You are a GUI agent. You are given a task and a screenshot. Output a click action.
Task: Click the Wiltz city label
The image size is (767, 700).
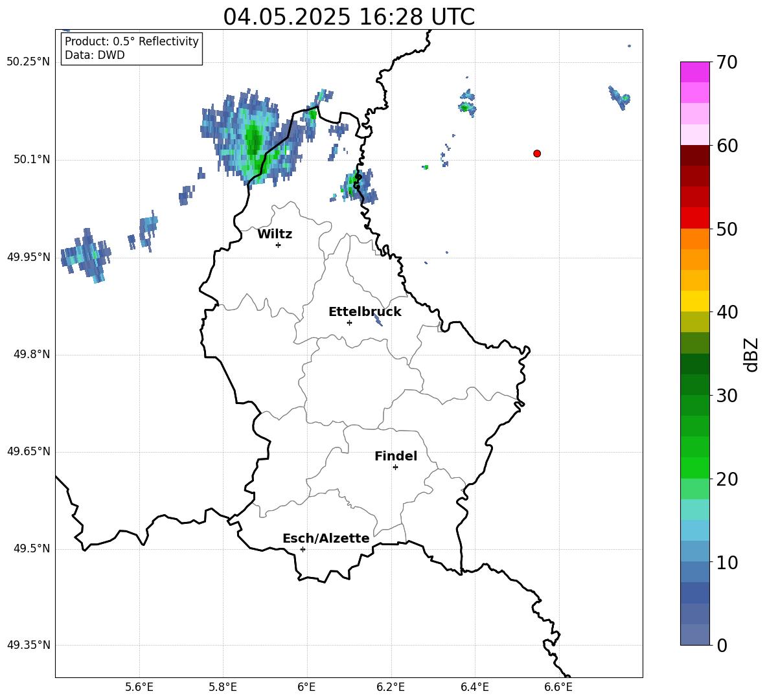275,234
